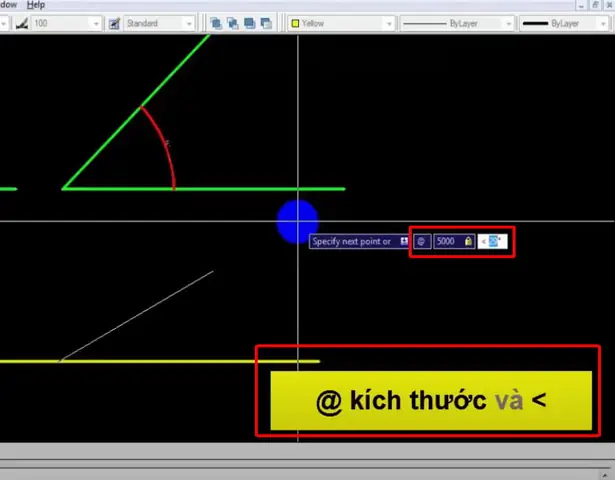Image resolution: width=615 pixels, height=480 pixels.
Task: Click the Specify next point or prompt
Action: pos(359,241)
